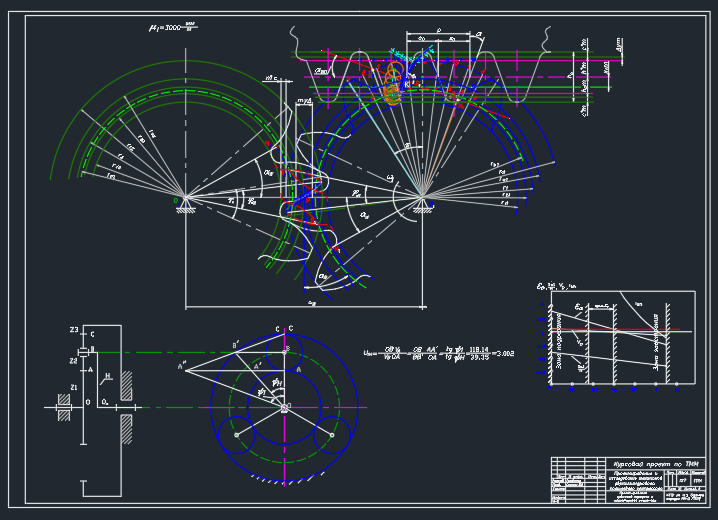Select the Z2 gear label in the schematic
Viewport: 718px width, 520px height.
pos(73,361)
